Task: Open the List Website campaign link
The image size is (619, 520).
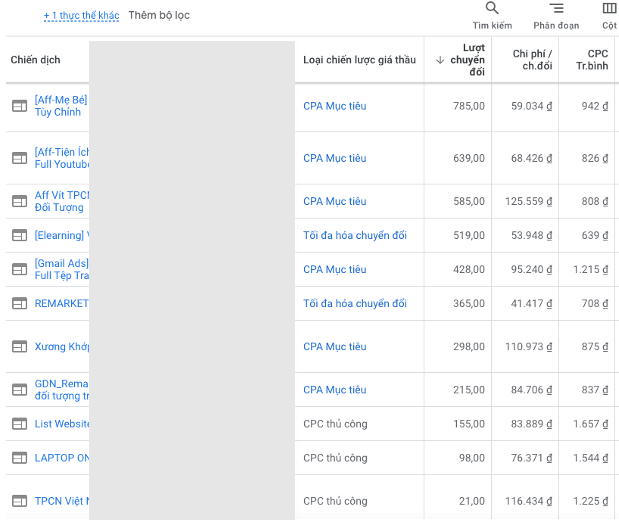Action: (x=62, y=424)
